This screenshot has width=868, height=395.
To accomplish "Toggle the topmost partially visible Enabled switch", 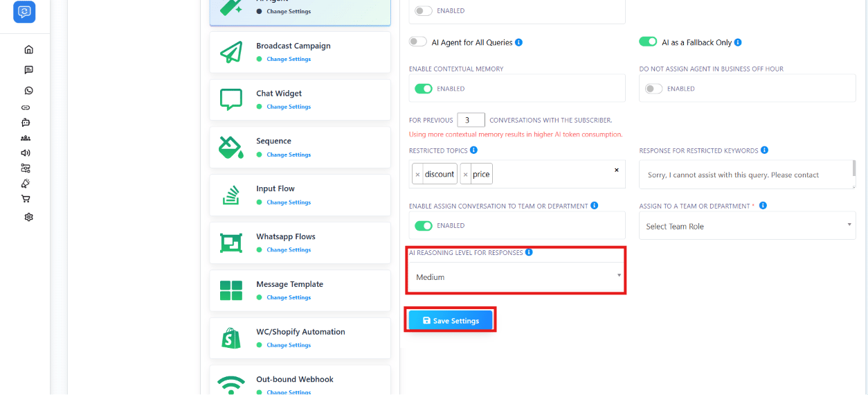I will pos(424,11).
